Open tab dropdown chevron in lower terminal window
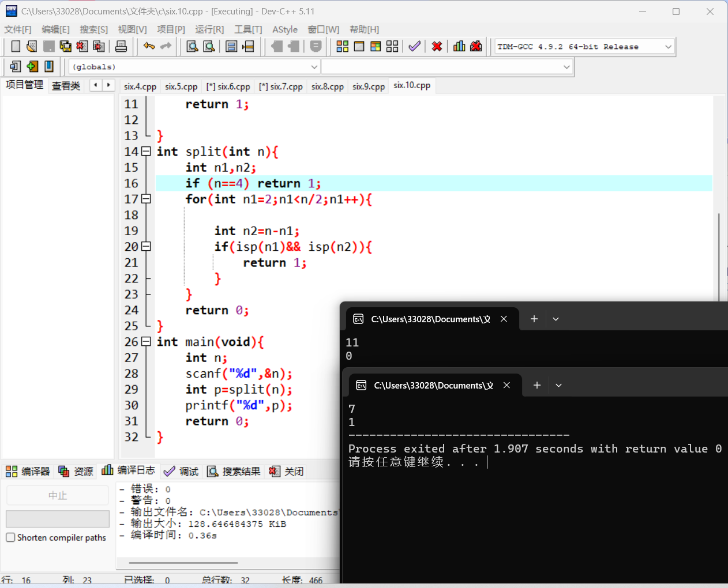Image resolution: width=728 pixels, height=588 pixels. [x=558, y=385]
